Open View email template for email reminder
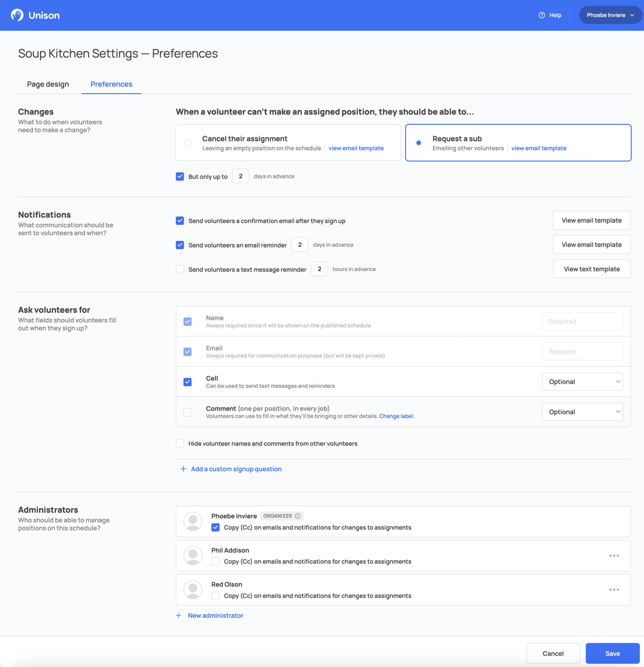The height and width of the screenshot is (667, 644). (x=592, y=244)
